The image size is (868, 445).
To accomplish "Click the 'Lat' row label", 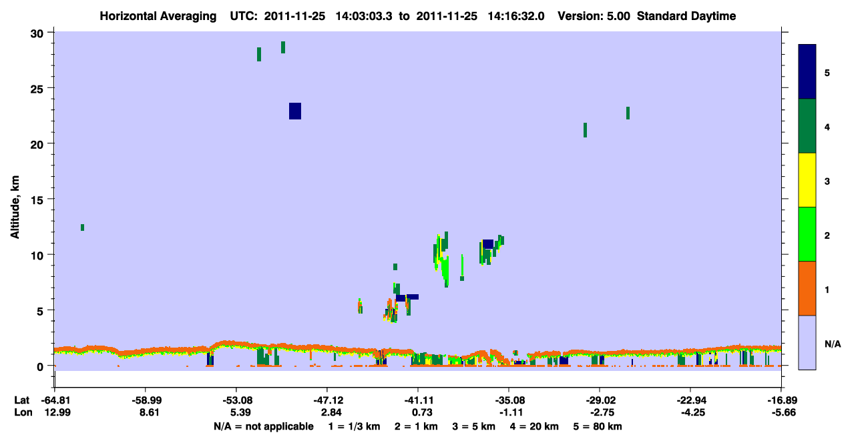I will [21, 400].
